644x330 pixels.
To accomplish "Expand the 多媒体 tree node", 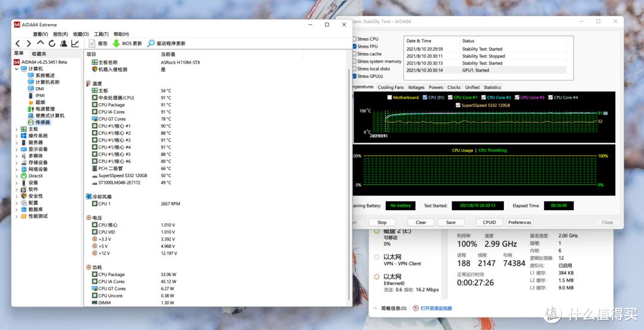I will tap(17, 156).
